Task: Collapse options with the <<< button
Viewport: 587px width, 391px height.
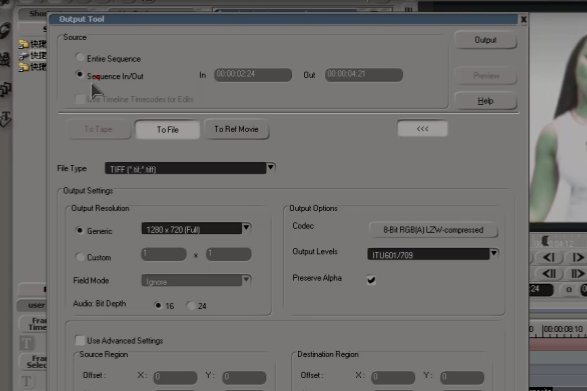Action: pyautogui.click(x=422, y=129)
